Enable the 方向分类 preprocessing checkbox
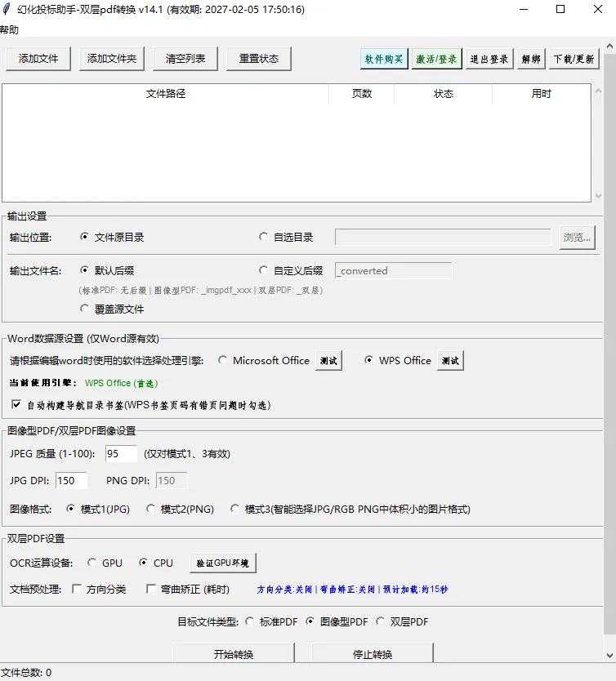This screenshot has width=616, height=681. 77,589
